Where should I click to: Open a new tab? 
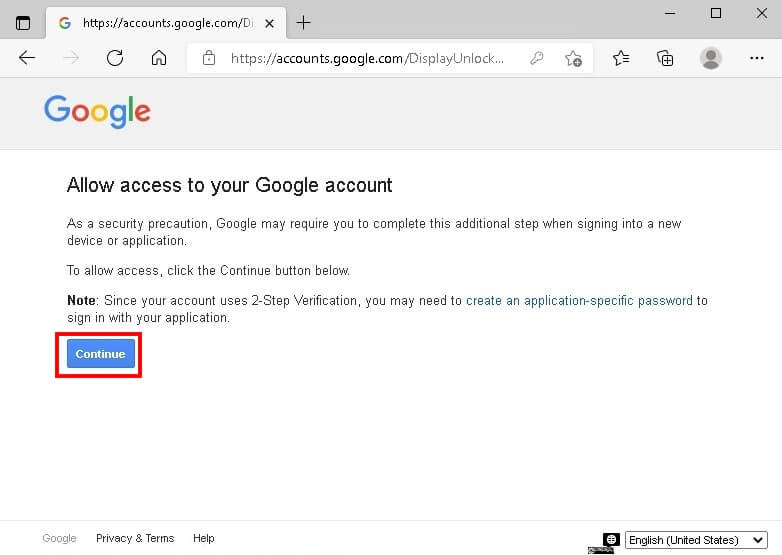click(x=303, y=23)
